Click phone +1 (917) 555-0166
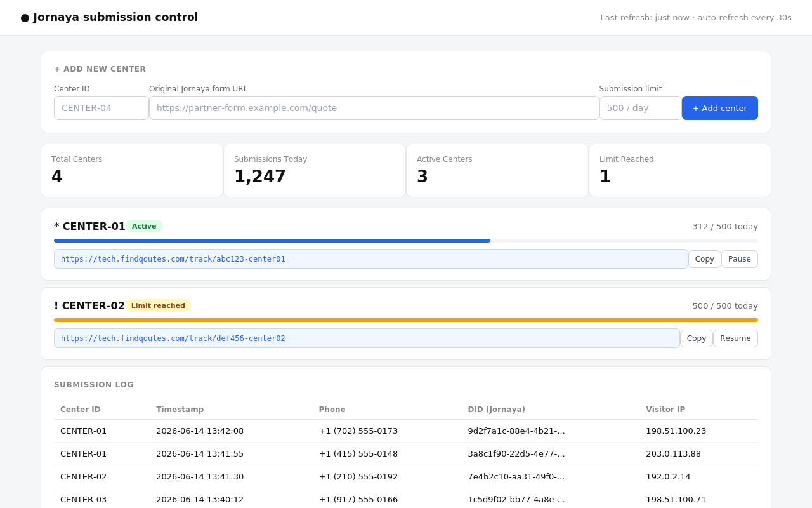The height and width of the screenshot is (508, 812). 358,499
